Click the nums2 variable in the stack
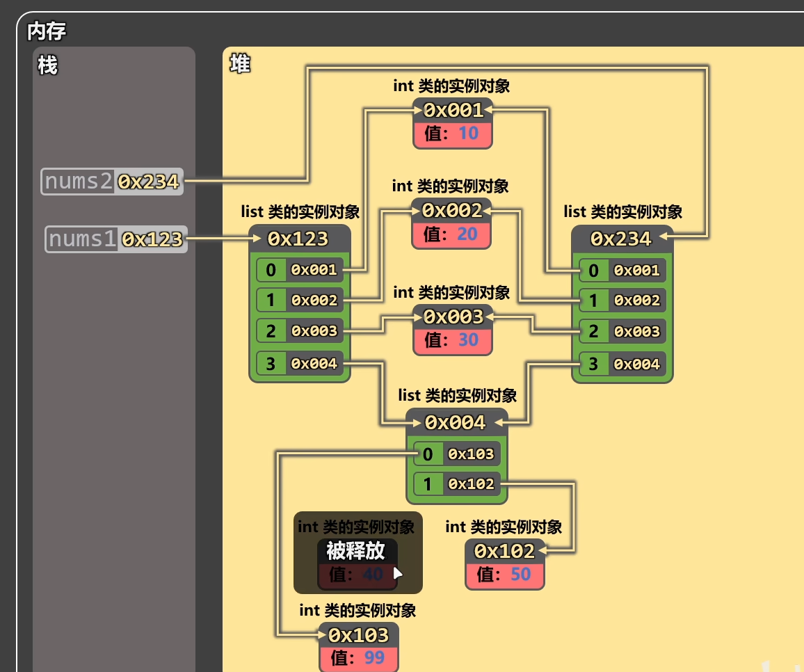 (x=112, y=182)
